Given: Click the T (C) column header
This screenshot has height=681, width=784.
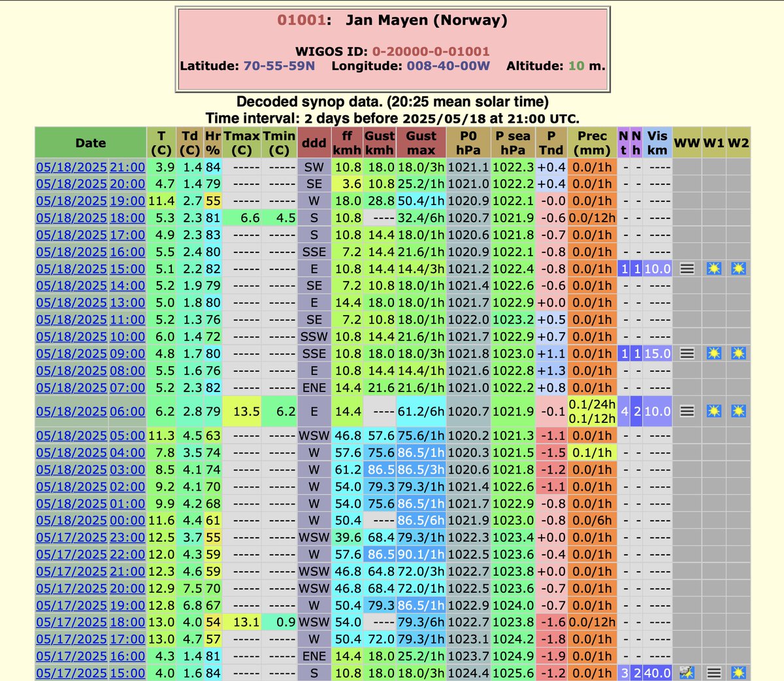Looking at the screenshot, I should pos(161,143).
